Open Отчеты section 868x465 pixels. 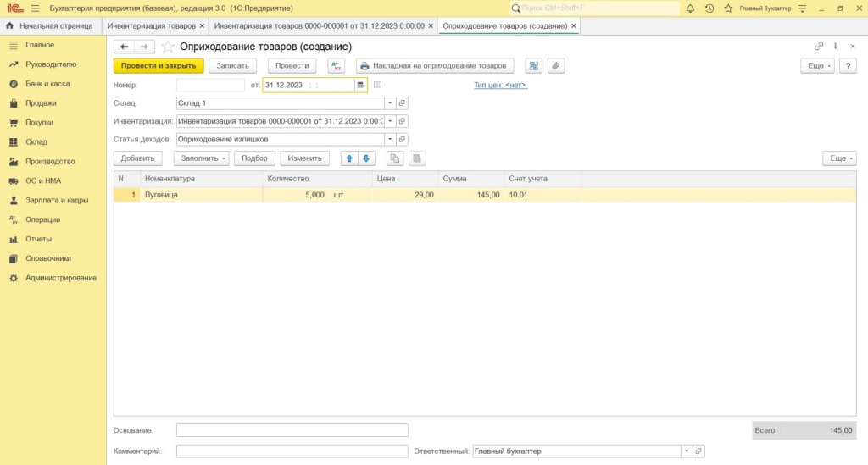coord(53,239)
